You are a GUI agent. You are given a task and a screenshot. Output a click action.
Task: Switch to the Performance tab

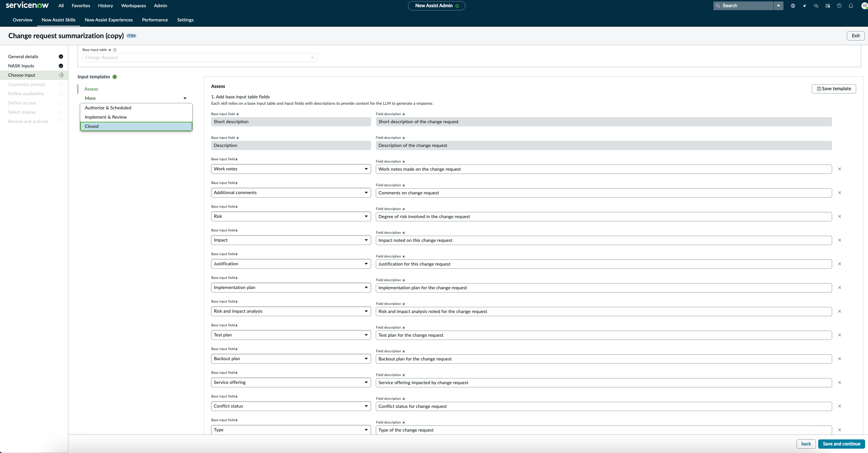pyautogui.click(x=155, y=20)
